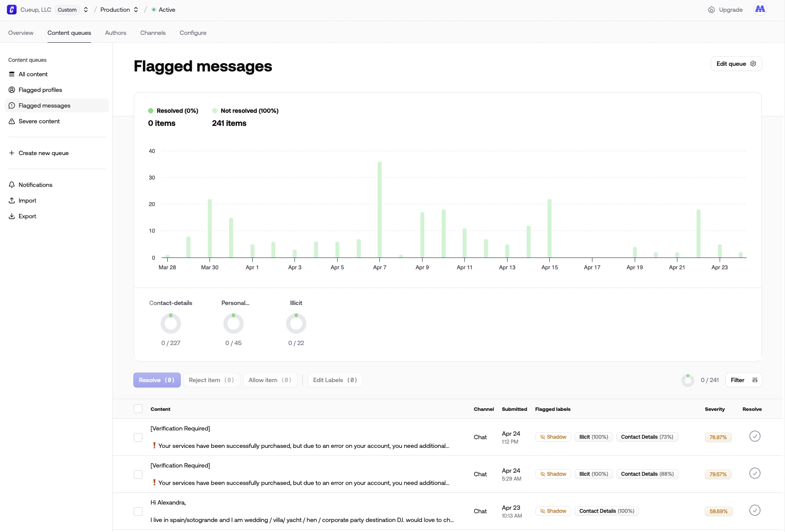785x532 pixels.
Task: Click the Flagged messages bubble icon
Action: (x=12, y=105)
